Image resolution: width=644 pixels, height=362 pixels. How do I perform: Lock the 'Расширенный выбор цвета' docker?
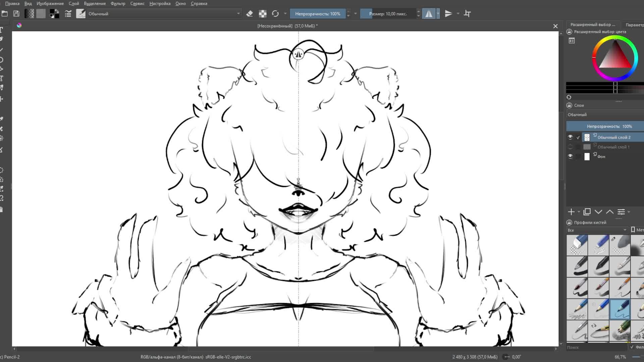(569, 32)
